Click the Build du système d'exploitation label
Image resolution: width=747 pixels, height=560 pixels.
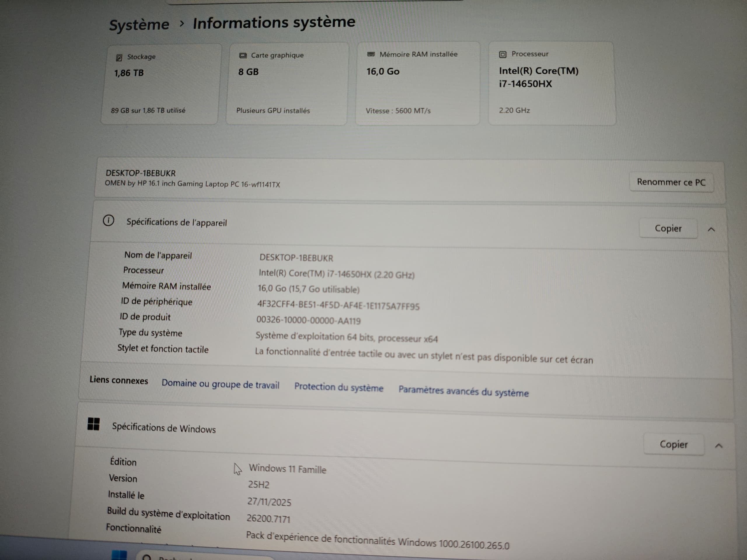tap(168, 514)
